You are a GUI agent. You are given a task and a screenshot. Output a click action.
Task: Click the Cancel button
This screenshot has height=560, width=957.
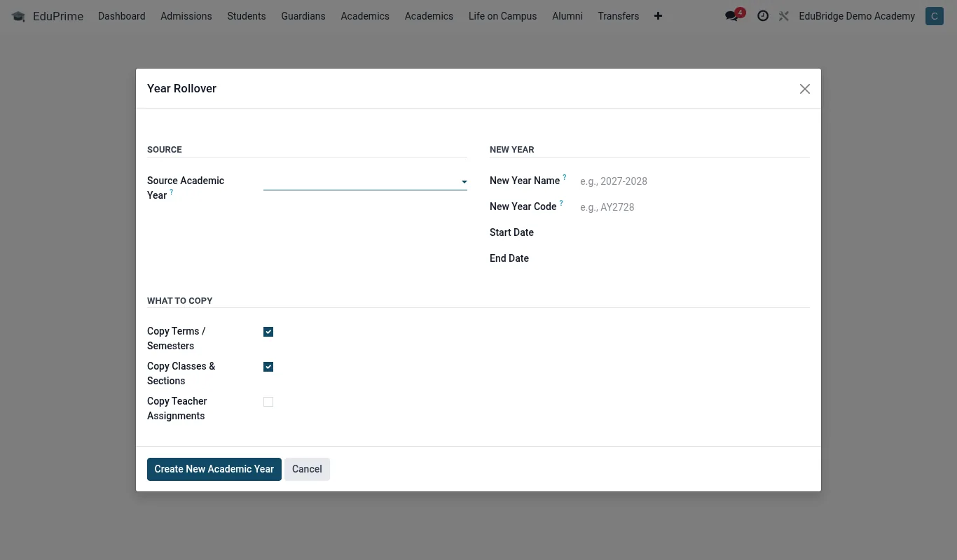[307, 469]
